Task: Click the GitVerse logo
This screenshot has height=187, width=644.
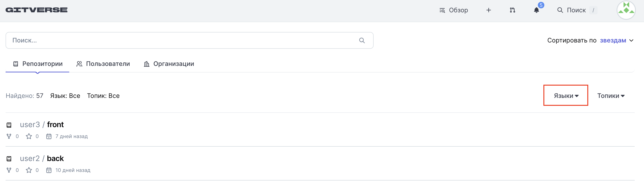Action: click(x=36, y=10)
